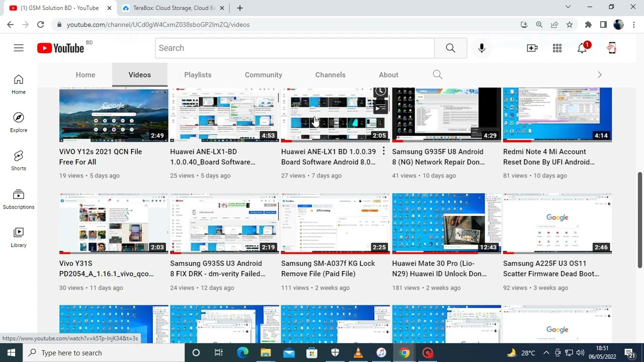
Task: Open Chrome three-dot menu
Action: click(633, 24)
